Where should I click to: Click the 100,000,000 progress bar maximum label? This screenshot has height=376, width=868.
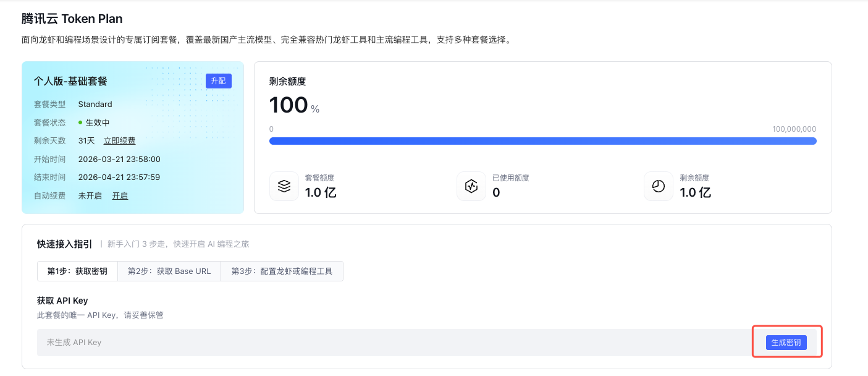pyautogui.click(x=794, y=129)
